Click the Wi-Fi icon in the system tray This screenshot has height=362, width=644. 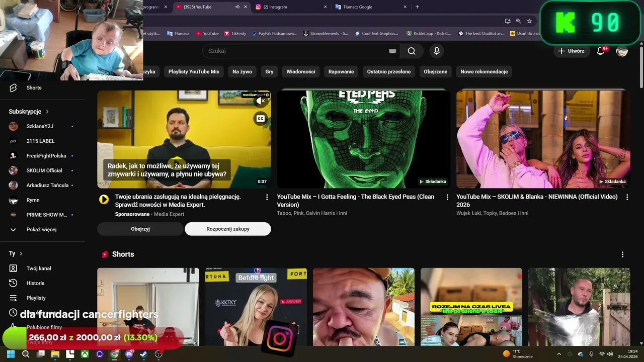pyautogui.click(x=602, y=354)
